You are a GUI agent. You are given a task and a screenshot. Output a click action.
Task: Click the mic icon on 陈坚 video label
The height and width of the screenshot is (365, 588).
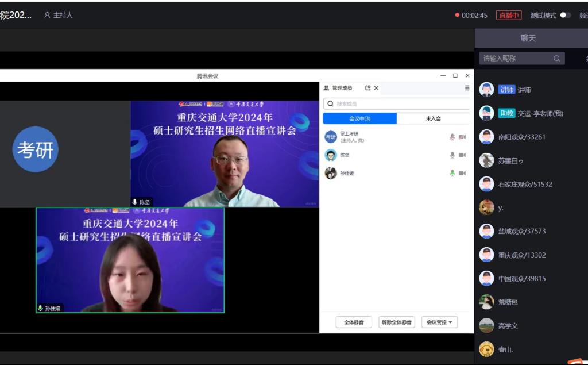(135, 202)
